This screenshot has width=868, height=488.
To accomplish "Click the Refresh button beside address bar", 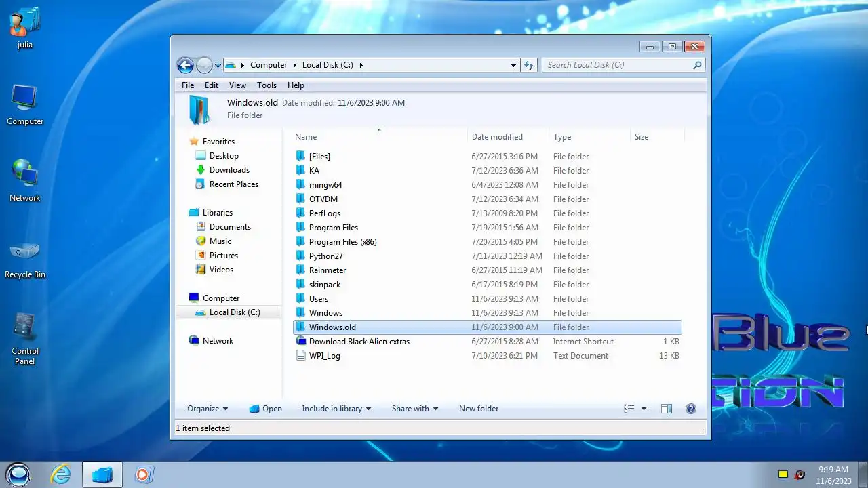I will 529,65.
